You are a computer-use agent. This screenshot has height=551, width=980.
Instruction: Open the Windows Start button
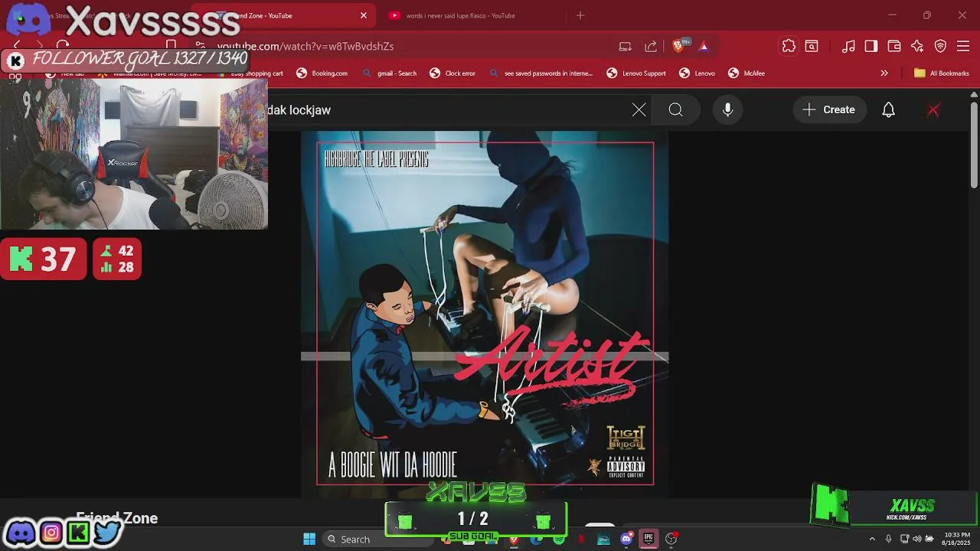(x=309, y=540)
